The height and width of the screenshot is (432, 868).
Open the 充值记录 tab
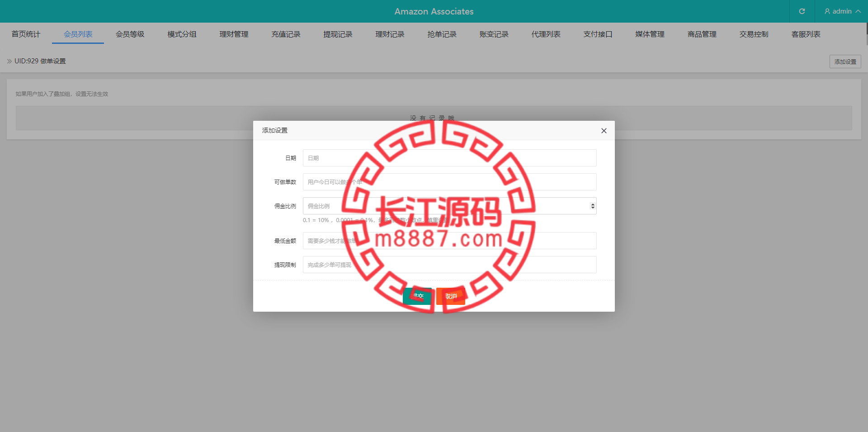point(286,34)
